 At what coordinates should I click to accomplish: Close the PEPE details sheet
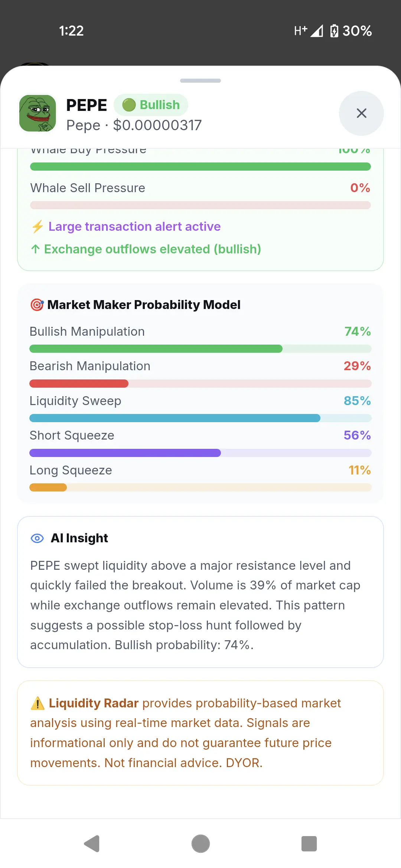(361, 113)
